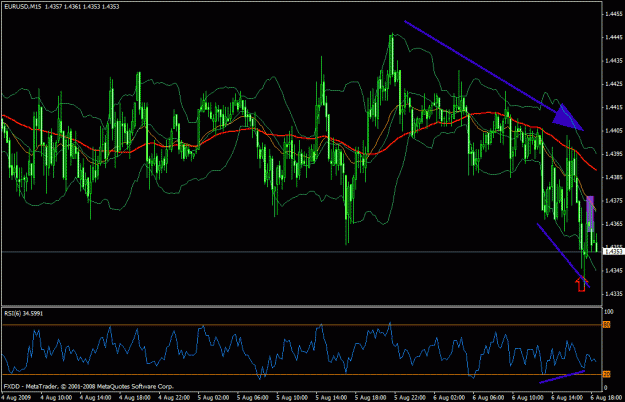Click the RSI scale 0 label
Viewport: 625px width, 402px height.
pyautogui.click(x=606, y=388)
